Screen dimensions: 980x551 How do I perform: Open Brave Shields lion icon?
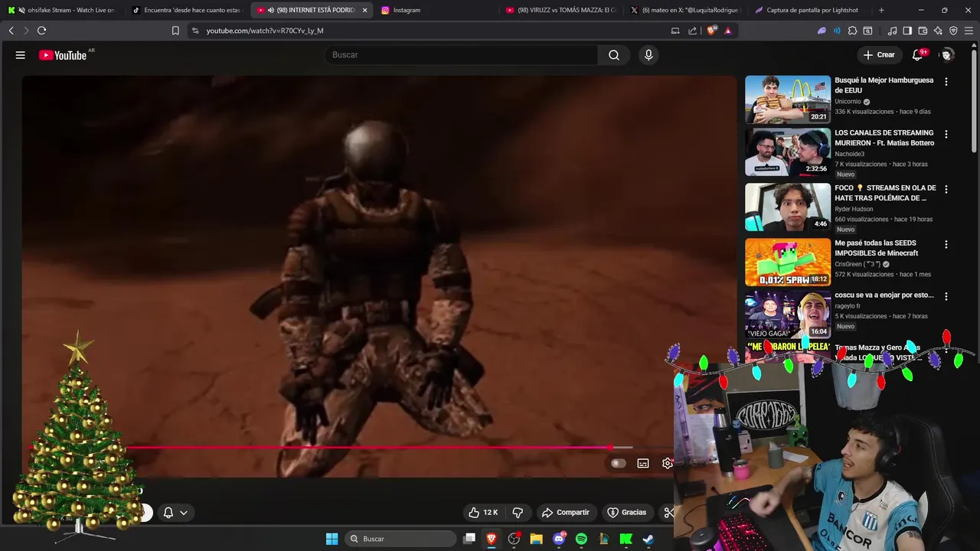[711, 31]
